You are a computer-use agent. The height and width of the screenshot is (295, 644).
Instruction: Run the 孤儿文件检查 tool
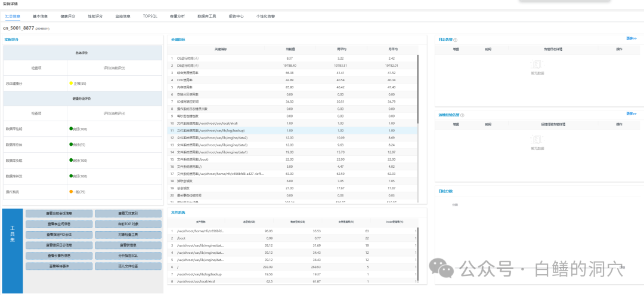128,266
